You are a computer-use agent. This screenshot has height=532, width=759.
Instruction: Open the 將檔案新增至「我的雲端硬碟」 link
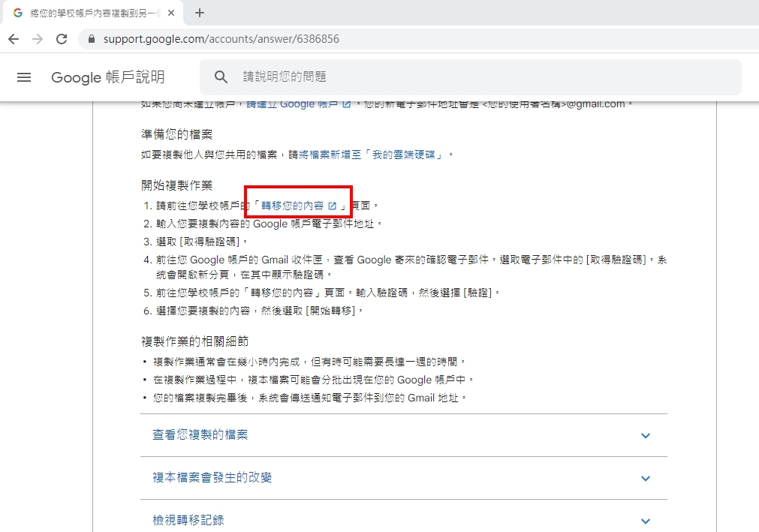(x=371, y=155)
